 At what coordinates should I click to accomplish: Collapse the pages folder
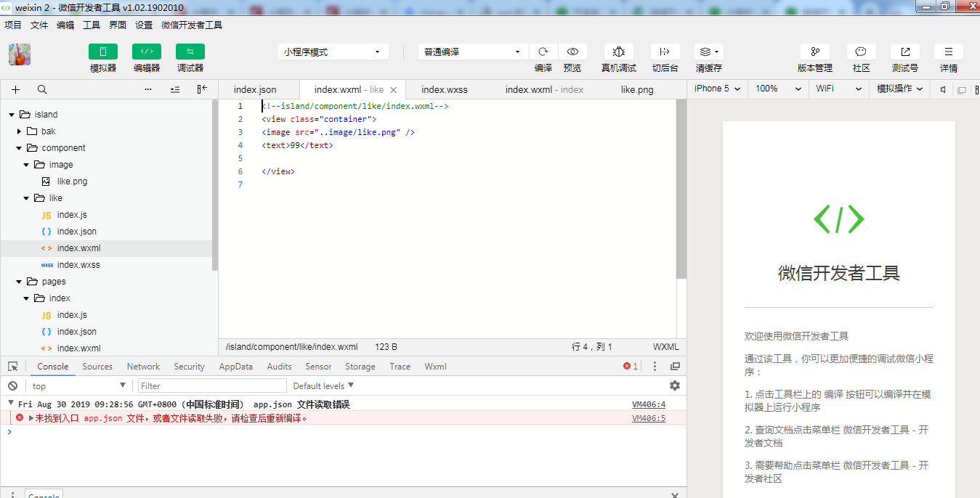point(19,282)
